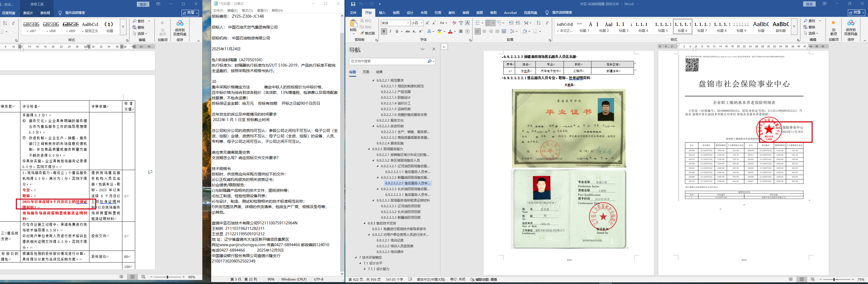Open the 宋体 font name dropdown
Screen dimensions: 868x284
coord(408,23)
